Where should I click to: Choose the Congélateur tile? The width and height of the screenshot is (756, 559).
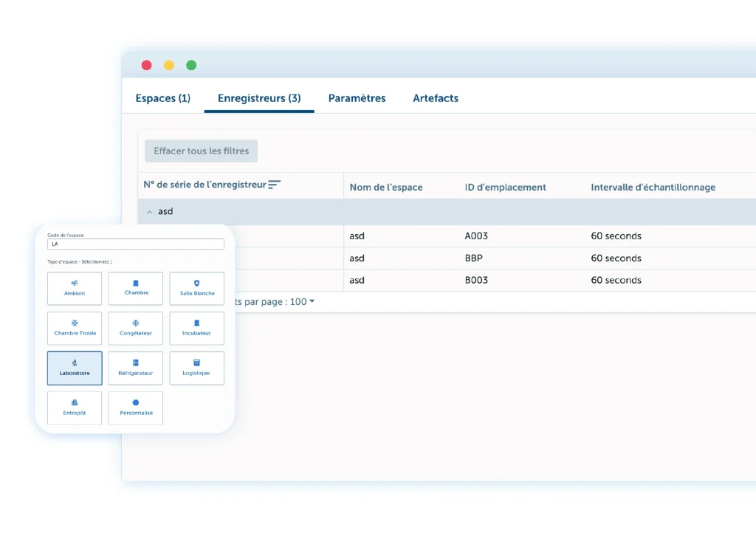[x=136, y=329]
